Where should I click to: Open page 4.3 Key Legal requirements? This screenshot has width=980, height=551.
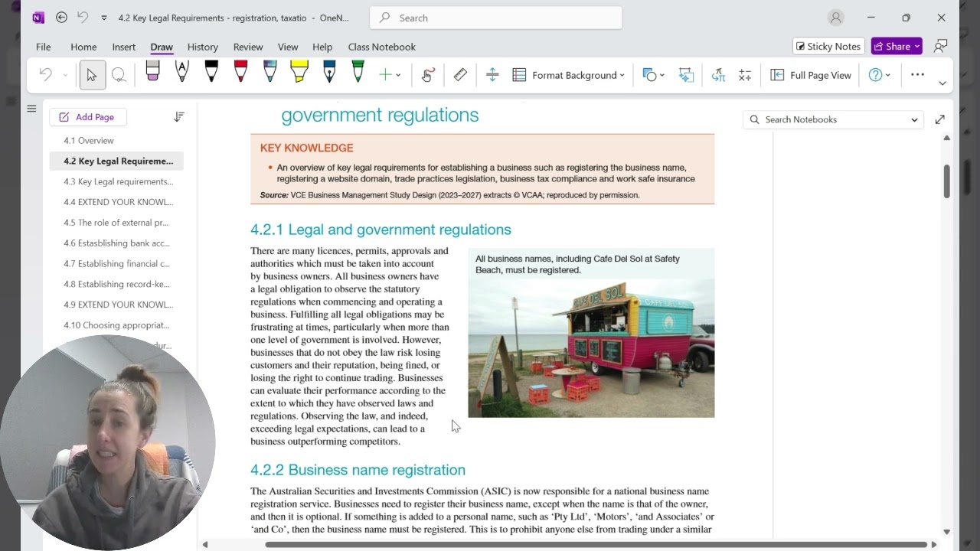(116, 181)
